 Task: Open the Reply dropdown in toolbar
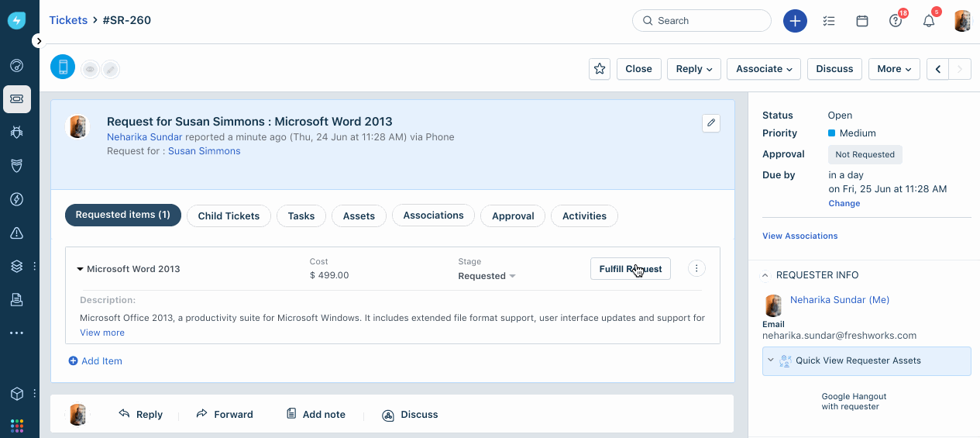[x=694, y=69]
